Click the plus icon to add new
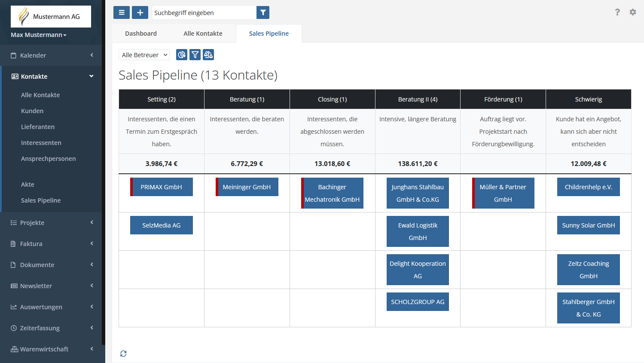This screenshot has height=363, width=644. point(140,12)
